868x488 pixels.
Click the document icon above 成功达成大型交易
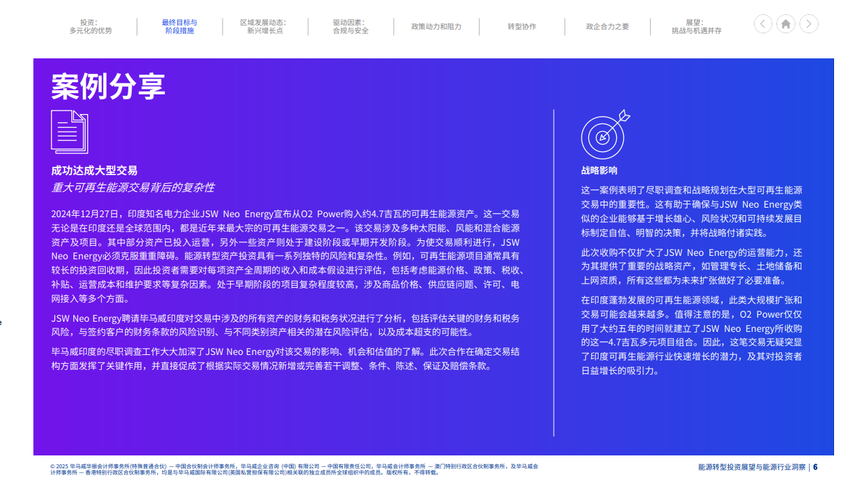(x=70, y=132)
